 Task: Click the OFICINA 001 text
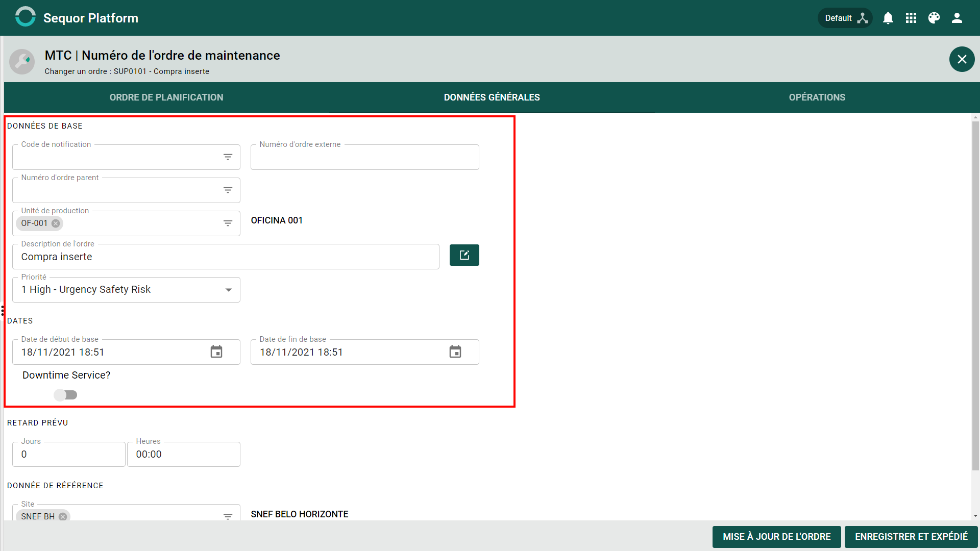(x=277, y=220)
